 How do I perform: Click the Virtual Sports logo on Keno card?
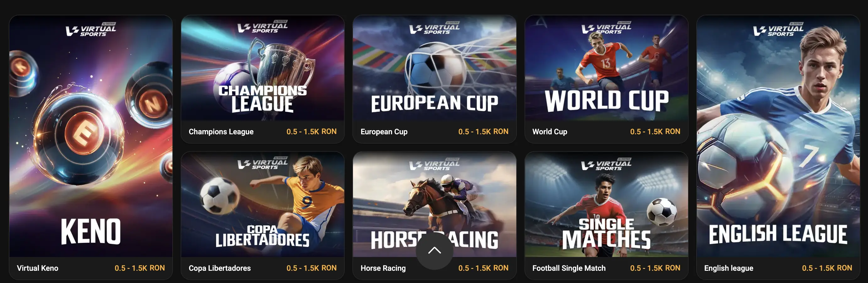pos(91,30)
